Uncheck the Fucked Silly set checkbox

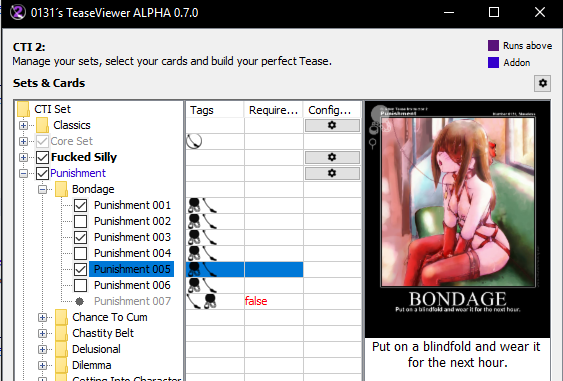point(42,157)
